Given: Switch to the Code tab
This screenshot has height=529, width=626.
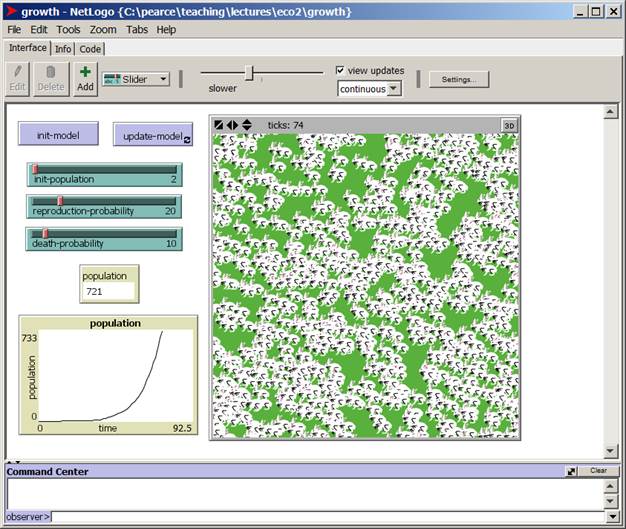Looking at the screenshot, I should click(90, 48).
